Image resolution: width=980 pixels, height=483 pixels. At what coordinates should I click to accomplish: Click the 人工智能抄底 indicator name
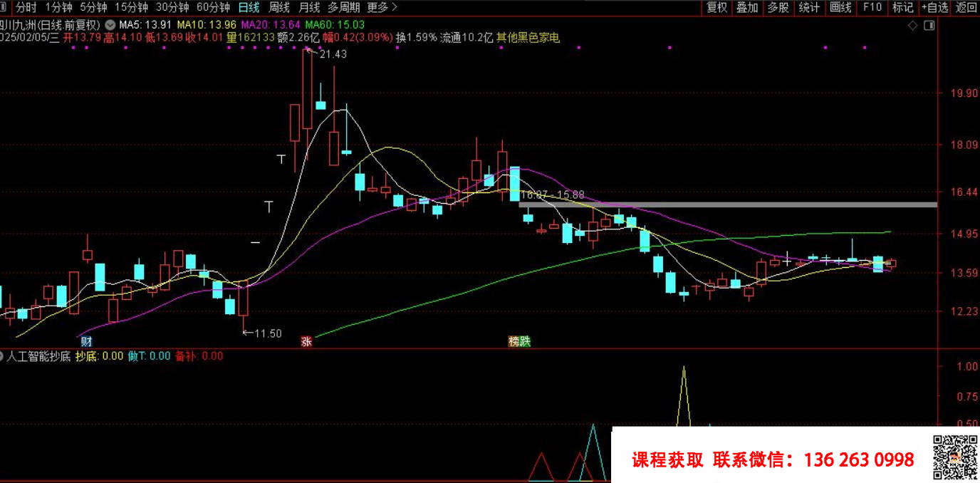click(38, 355)
